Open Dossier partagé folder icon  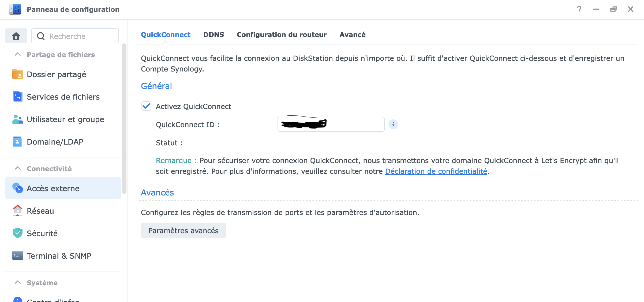pos(18,74)
